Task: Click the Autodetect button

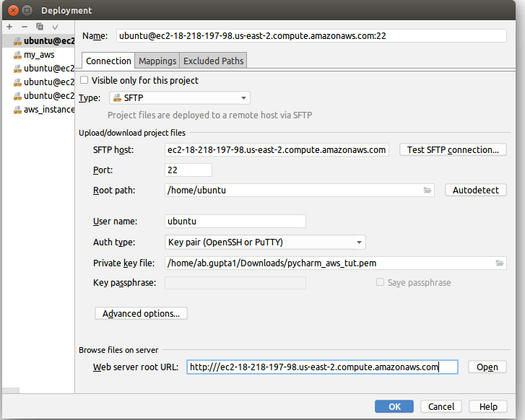Action: (x=476, y=190)
